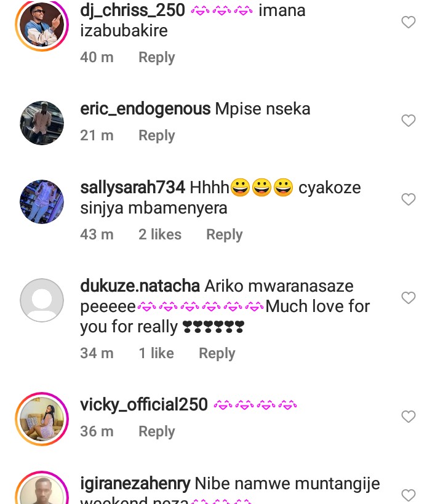Screen dimensions: 443x504
Task: Like dj_chriss_250's comment with the heart
Action: (409, 23)
